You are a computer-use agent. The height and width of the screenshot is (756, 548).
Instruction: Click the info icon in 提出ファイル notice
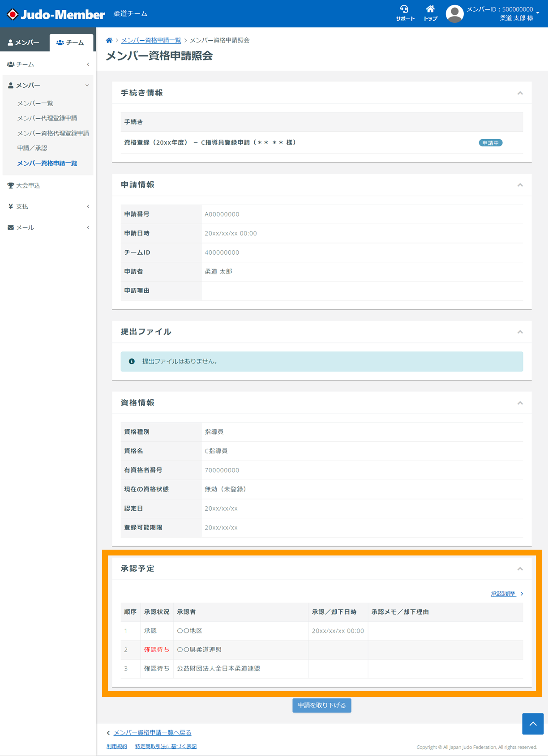132,361
